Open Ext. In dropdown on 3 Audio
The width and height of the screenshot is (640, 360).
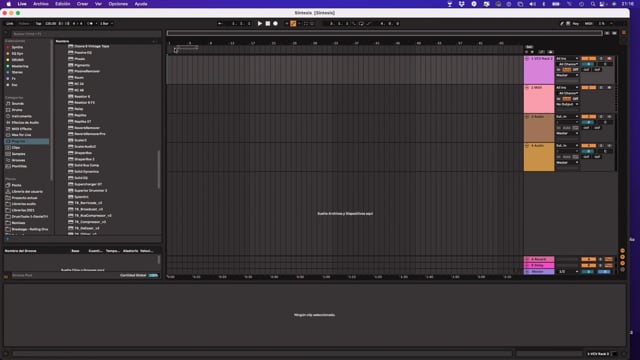tap(567, 117)
